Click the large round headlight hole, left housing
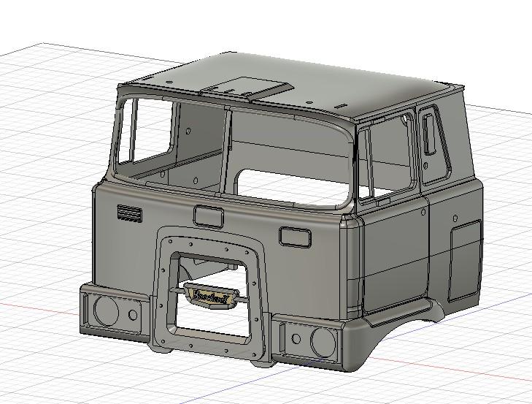The width and height of the screenshot is (532, 404). [106, 311]
